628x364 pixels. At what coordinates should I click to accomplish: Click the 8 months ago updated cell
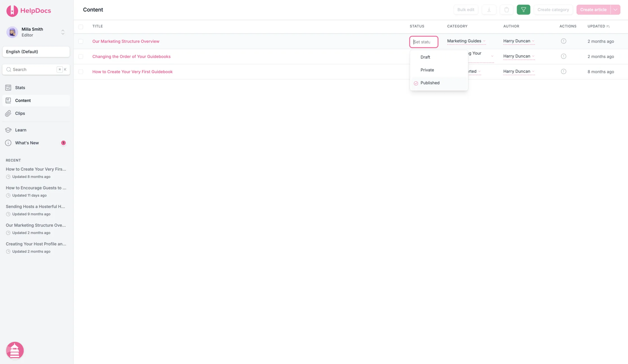(601, 72)
